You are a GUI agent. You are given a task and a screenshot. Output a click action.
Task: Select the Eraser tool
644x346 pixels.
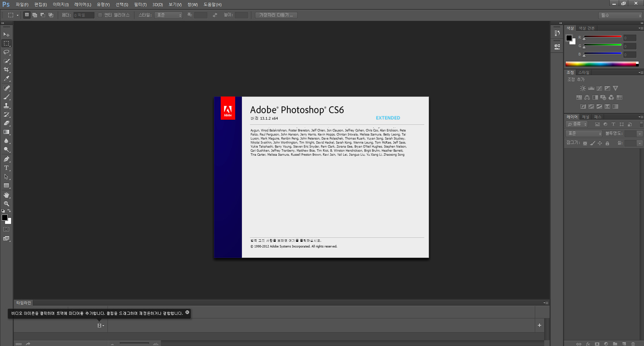click(x=6, y=123)
